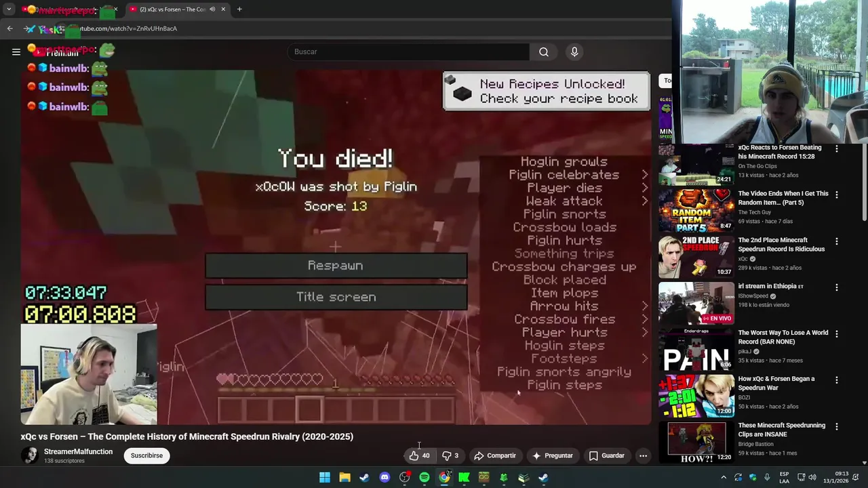Click the video title text
This screenshot has width=868, height=488.
point(187,436)
